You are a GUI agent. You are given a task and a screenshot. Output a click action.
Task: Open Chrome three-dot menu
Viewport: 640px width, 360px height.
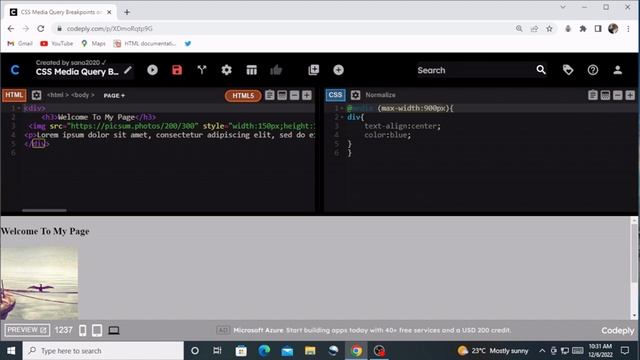coord(629,29)
